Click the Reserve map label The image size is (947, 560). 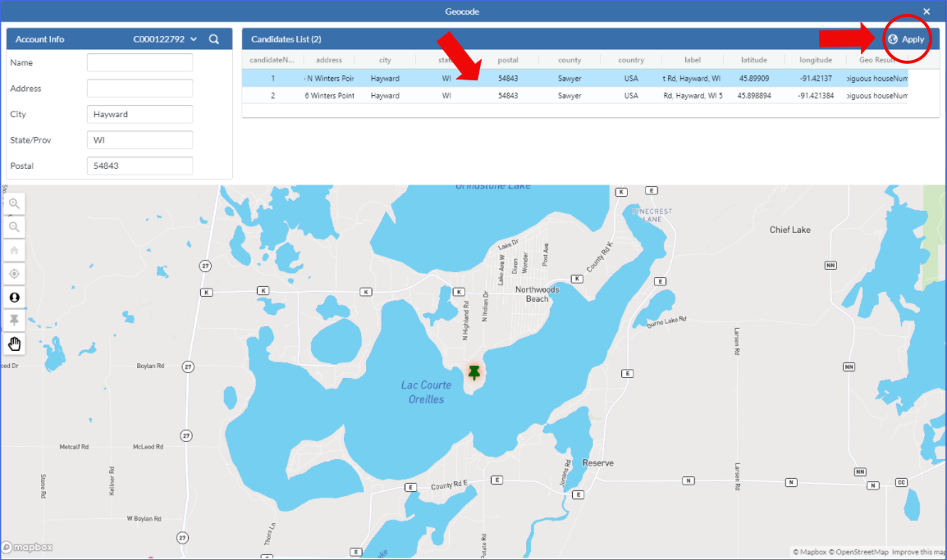(598, 463)
